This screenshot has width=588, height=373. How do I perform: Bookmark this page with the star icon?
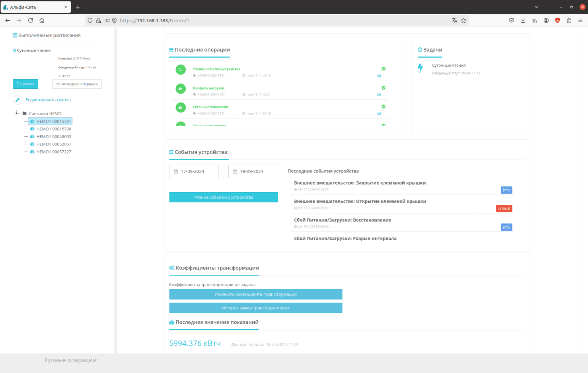click(463, 20)
